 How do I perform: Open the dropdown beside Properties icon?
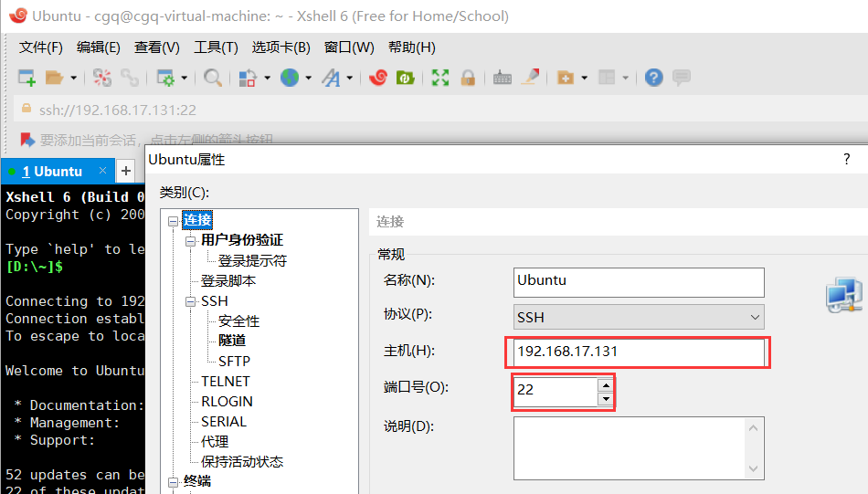185,78
